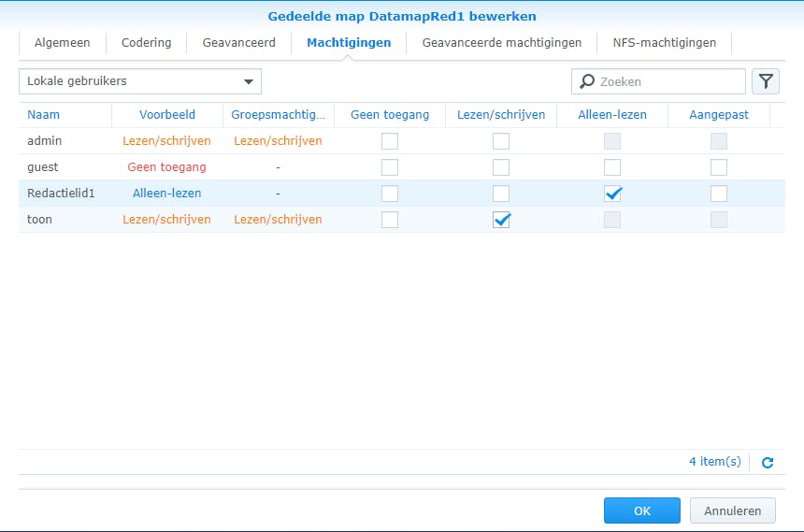
Task: Go to the Geavanceerd tab
Action: [x=238, y=43]
